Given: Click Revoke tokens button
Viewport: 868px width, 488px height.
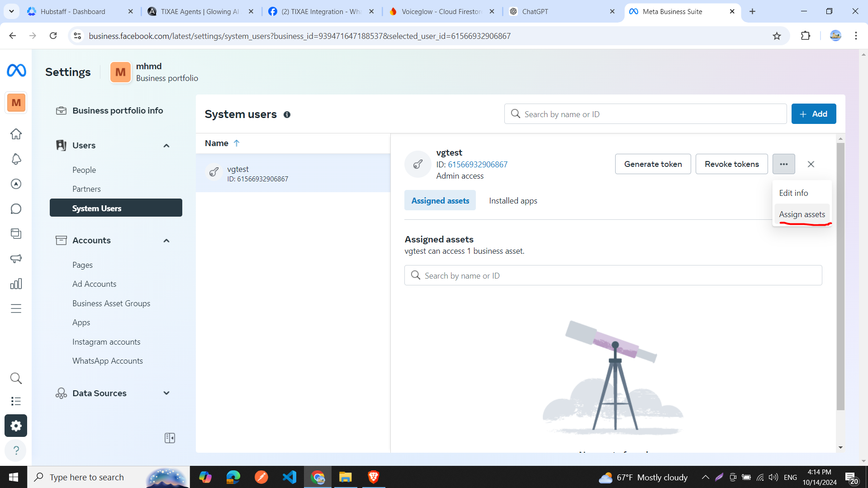Looking at the screenshot, I should point(731,164).
